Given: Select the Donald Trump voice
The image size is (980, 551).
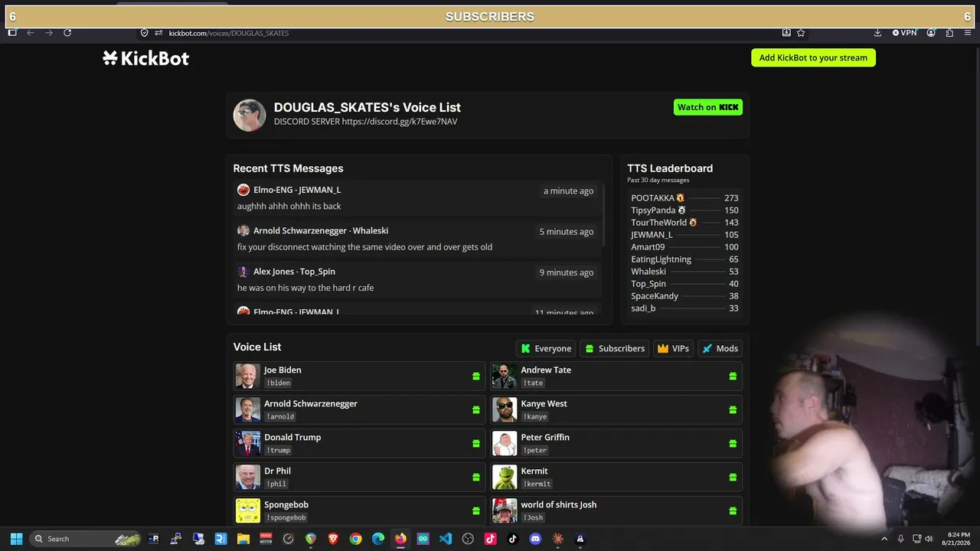Looking at the screenshot, I should coord(359,443).
